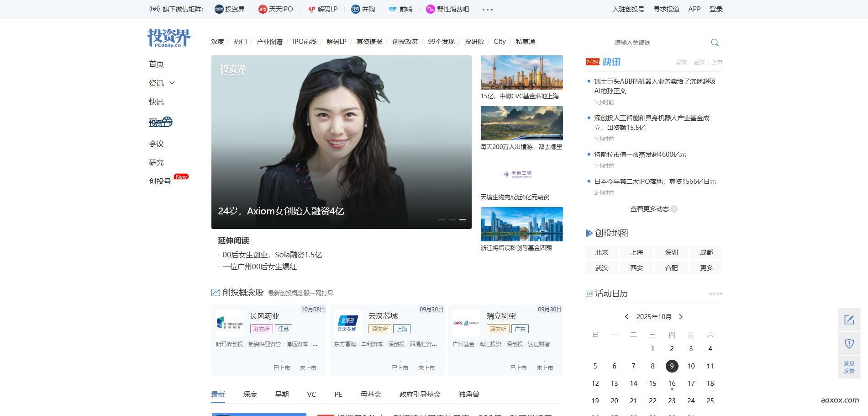Go to next month in calendar

pos(681,317)
